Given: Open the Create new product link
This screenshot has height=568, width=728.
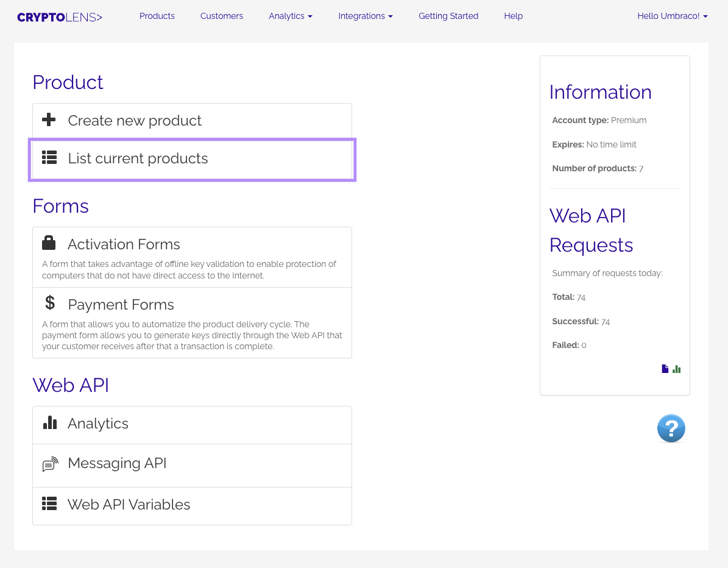Looking at the screenshot, I should [x=135, y=121].
